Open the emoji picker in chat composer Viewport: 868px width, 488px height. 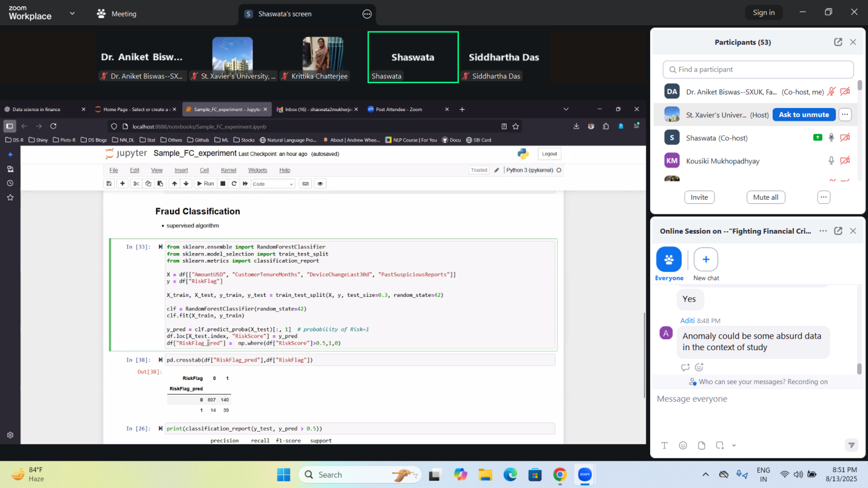tap(683, 446)
